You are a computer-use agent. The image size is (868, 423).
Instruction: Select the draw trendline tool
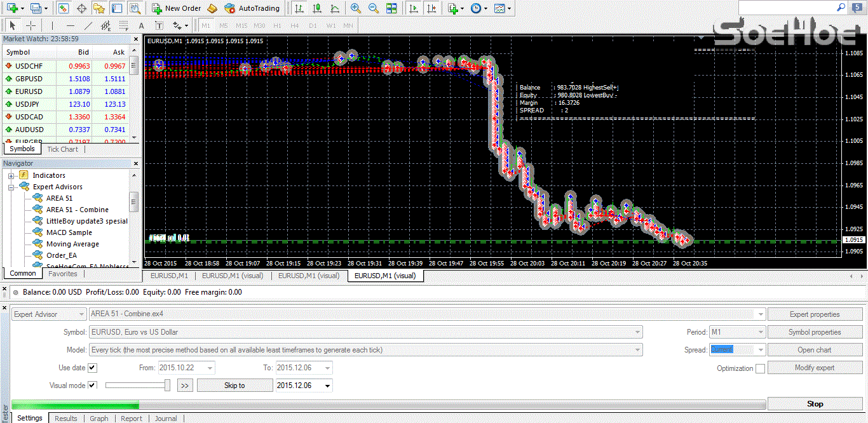tap(88, 26)
